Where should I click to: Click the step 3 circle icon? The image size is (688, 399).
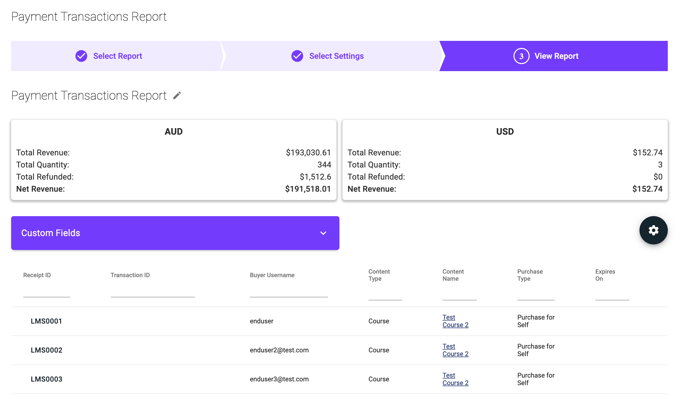coord(521,56)
